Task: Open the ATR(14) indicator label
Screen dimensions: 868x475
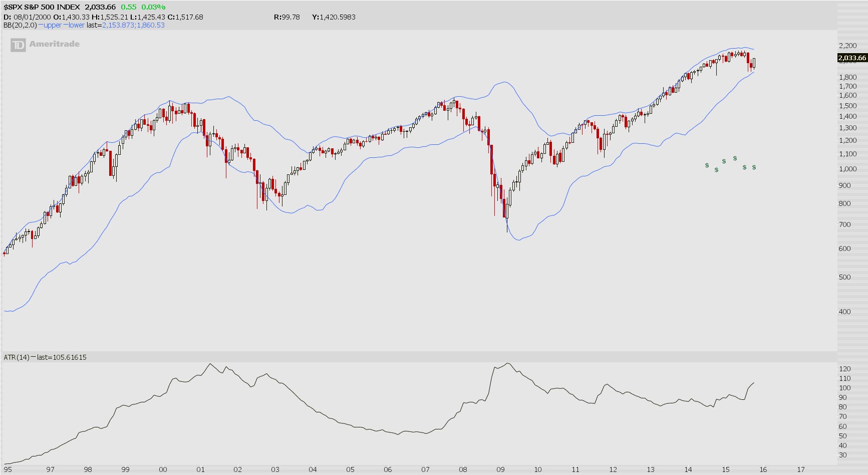Action: pos(17,357)
